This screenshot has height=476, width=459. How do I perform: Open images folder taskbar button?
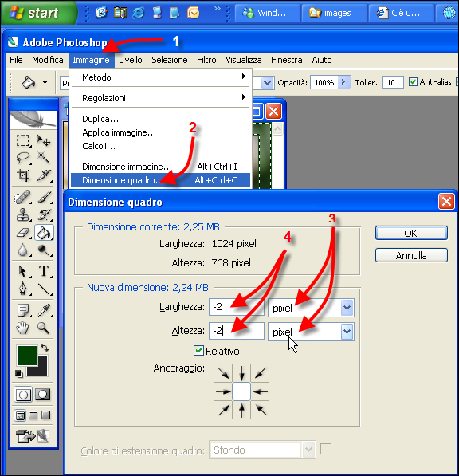coord(334,13)
